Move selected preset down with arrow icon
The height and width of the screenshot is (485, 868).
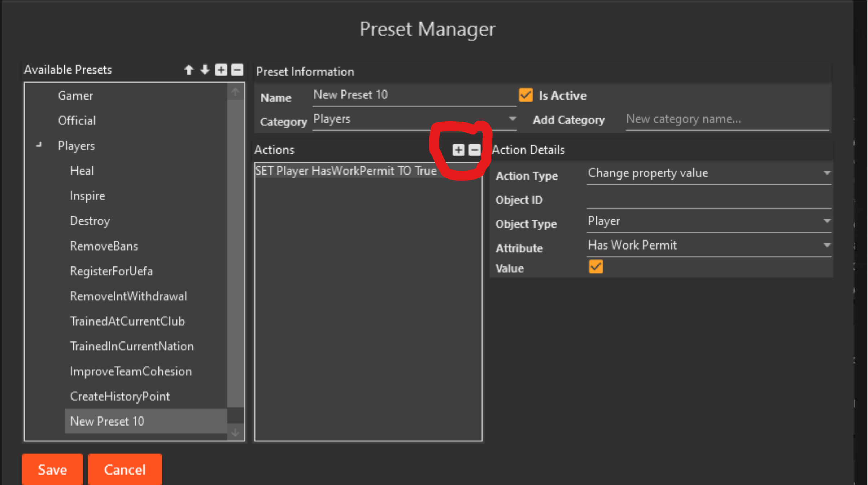pos(205,70)
